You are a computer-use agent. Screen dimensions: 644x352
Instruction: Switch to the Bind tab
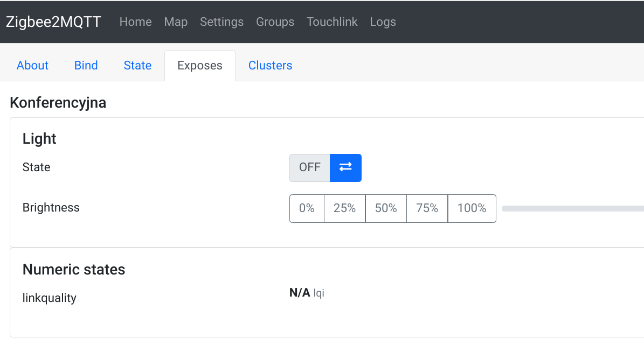(x=86, y=66)
